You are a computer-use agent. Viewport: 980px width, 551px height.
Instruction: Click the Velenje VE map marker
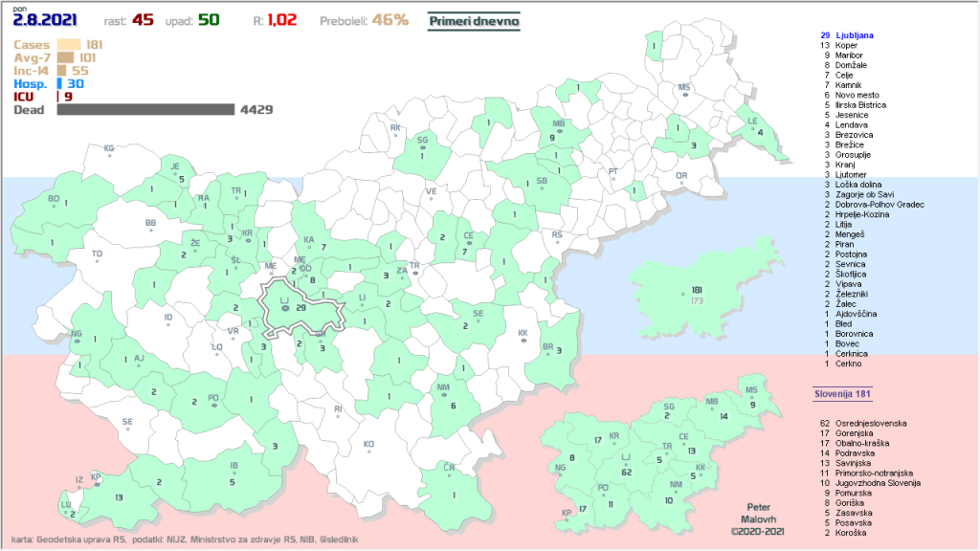coord(431,195)
